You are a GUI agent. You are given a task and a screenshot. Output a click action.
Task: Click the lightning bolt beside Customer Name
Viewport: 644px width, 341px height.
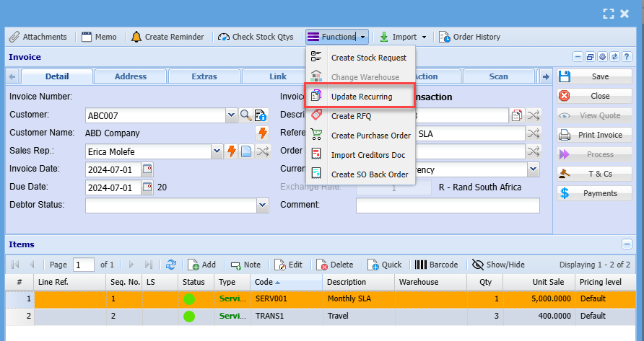point(262,133)
